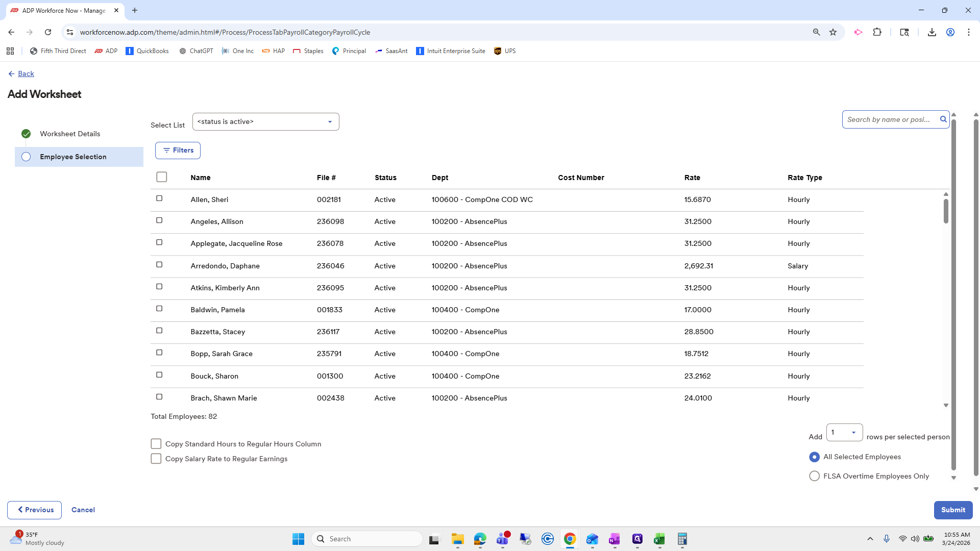The image size is (980, 551).
Task: Click the browser address bar URL
Action: 225,32
